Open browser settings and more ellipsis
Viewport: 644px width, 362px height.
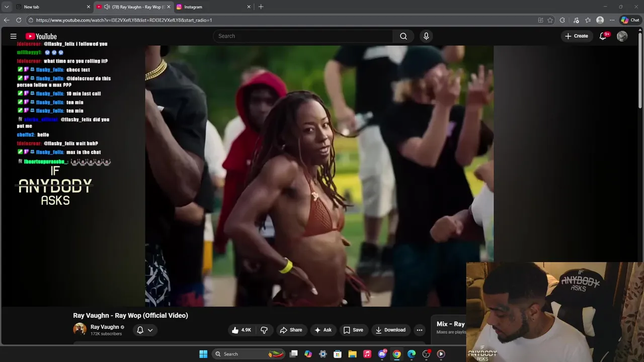point(612,20)
